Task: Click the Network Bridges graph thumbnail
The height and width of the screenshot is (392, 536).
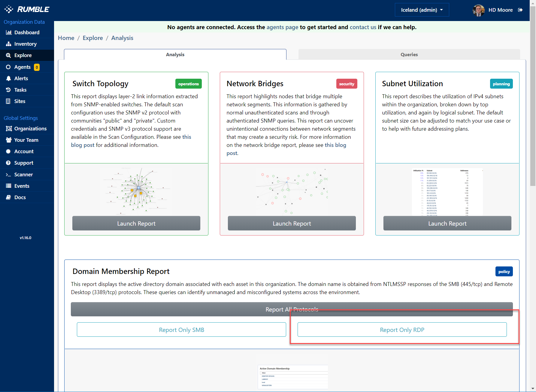Action: tap(292, 191)
